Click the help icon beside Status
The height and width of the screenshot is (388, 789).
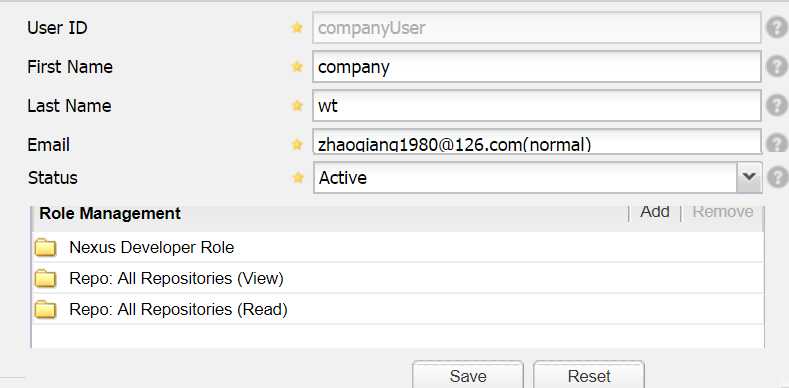(x=777, y=178)
